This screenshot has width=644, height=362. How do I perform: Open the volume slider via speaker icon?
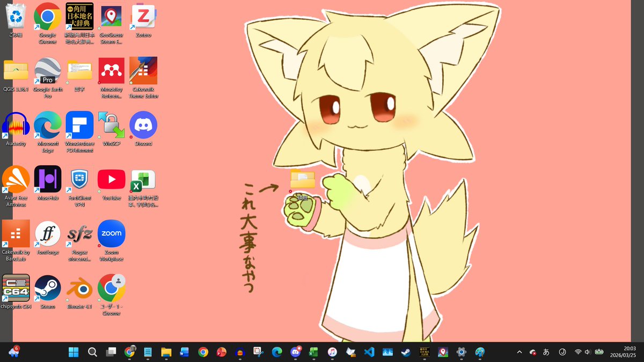click(588, 352)
